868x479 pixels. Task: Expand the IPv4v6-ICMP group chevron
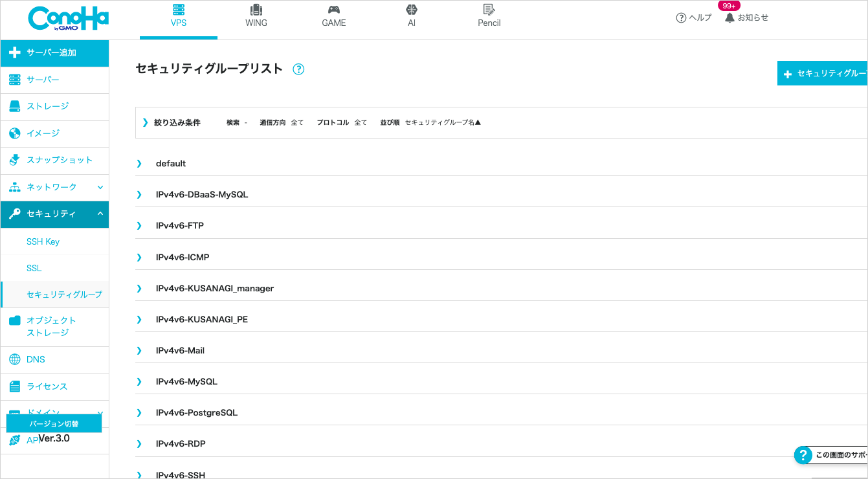click(x=139, y=257)
